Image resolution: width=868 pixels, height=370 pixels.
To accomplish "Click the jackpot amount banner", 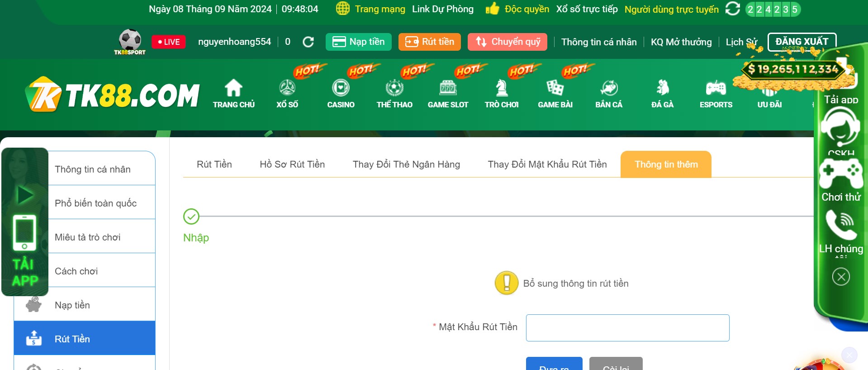I will point(792,69).
